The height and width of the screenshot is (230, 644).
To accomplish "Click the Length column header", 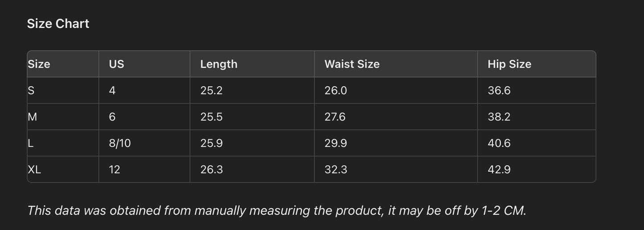I will tap(219, 64).
